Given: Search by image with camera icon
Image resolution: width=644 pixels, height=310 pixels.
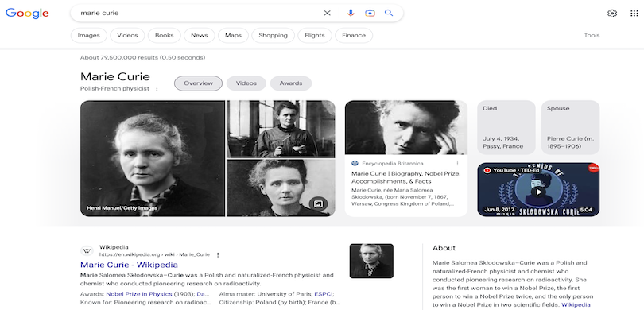Looking at the screenshot, I should pos(370,14).
